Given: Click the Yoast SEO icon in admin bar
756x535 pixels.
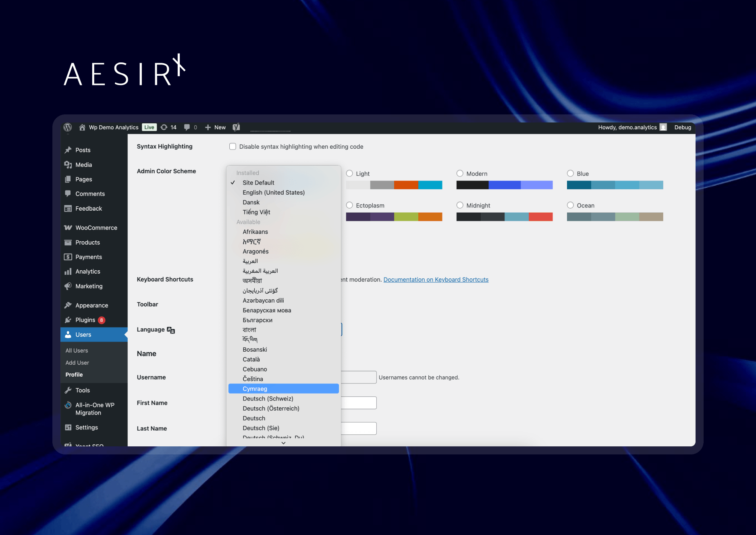Looking at the screenshot, I should tap(236, 127).
